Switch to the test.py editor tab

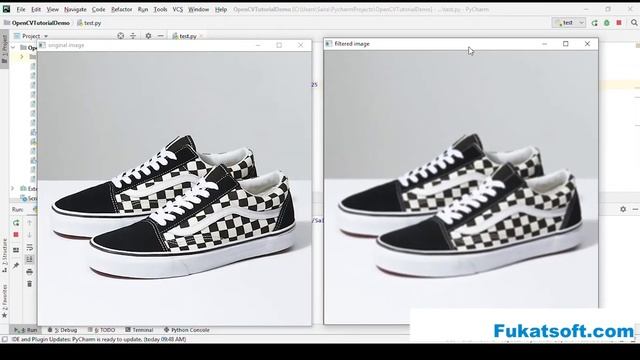coord(187,36)
